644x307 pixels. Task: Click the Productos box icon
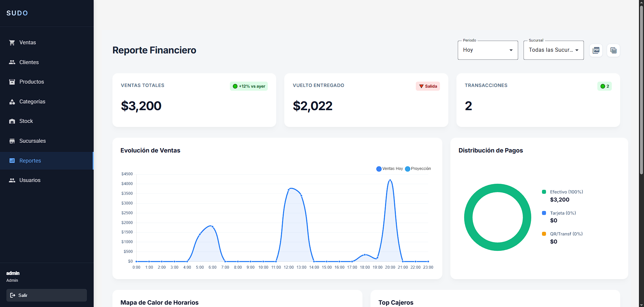[x=12, y=82]
